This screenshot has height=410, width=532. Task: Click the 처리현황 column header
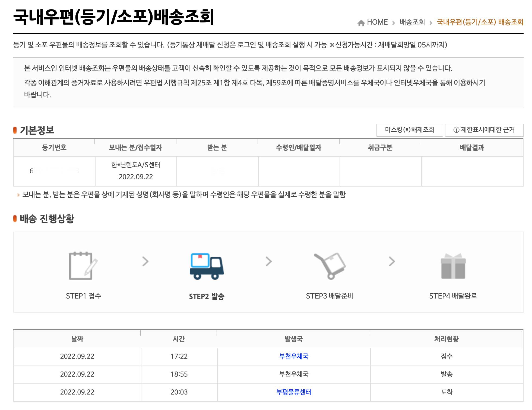(x=446, y=339)
